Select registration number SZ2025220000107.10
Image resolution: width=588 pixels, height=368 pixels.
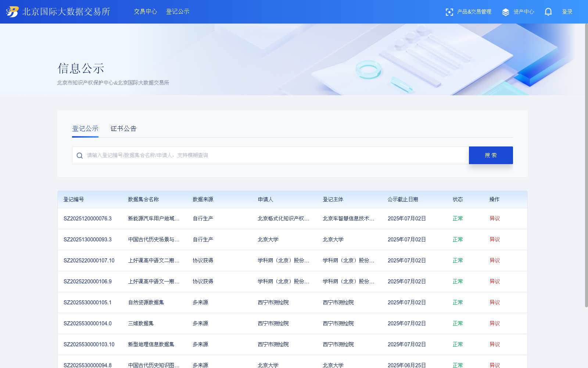[89, 261]
